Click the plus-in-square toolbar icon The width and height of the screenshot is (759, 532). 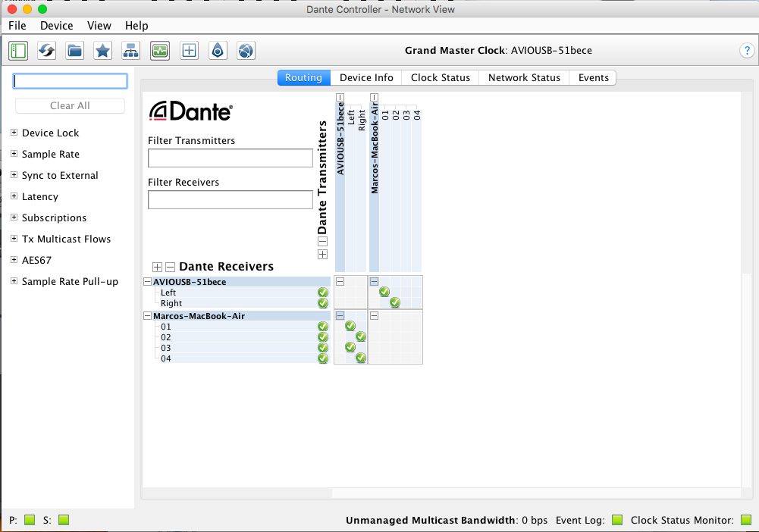coord(189,51)
